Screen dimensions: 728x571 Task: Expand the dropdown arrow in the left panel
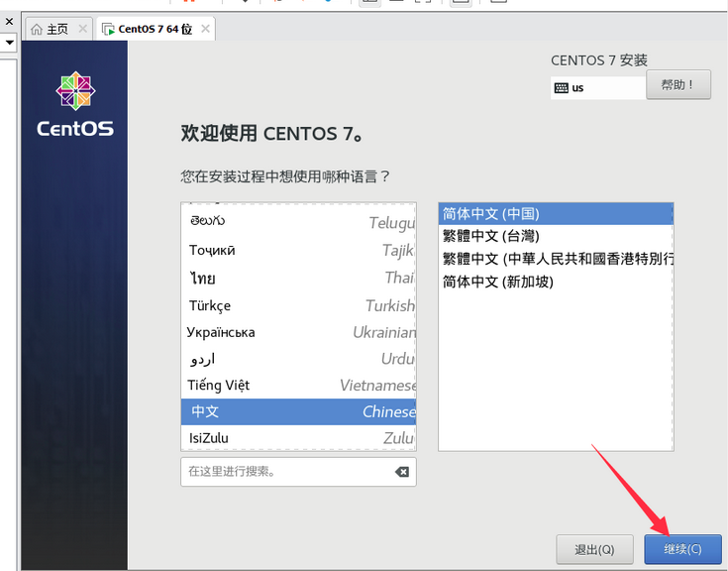[9, 44]
